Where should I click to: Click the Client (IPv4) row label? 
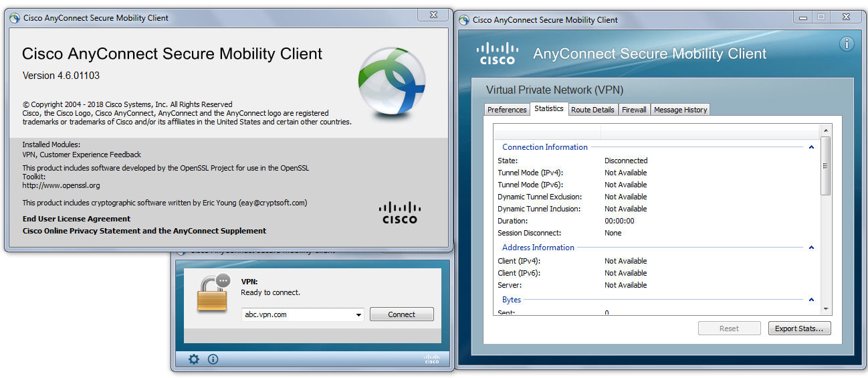click(519, 261)
